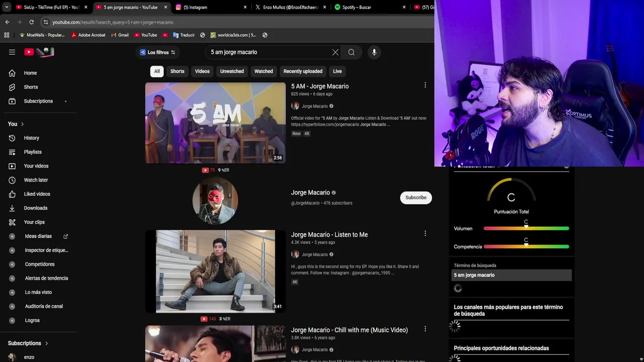Open the YouTube hamburger guide menu
Viewport: 644px width, 362px height.
pos(12,52)
